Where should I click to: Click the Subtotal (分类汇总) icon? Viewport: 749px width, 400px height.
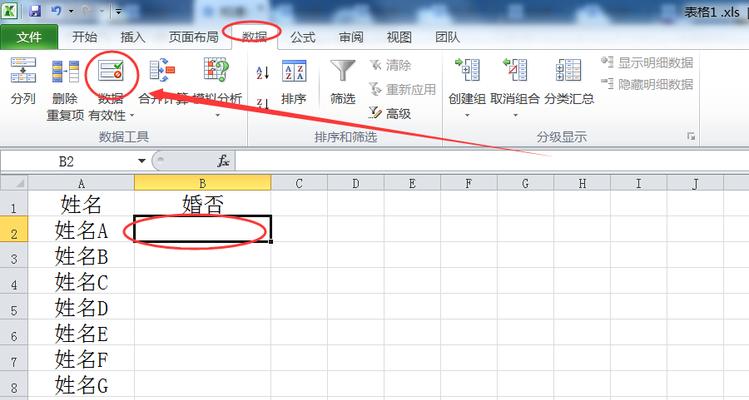point(568,70)
